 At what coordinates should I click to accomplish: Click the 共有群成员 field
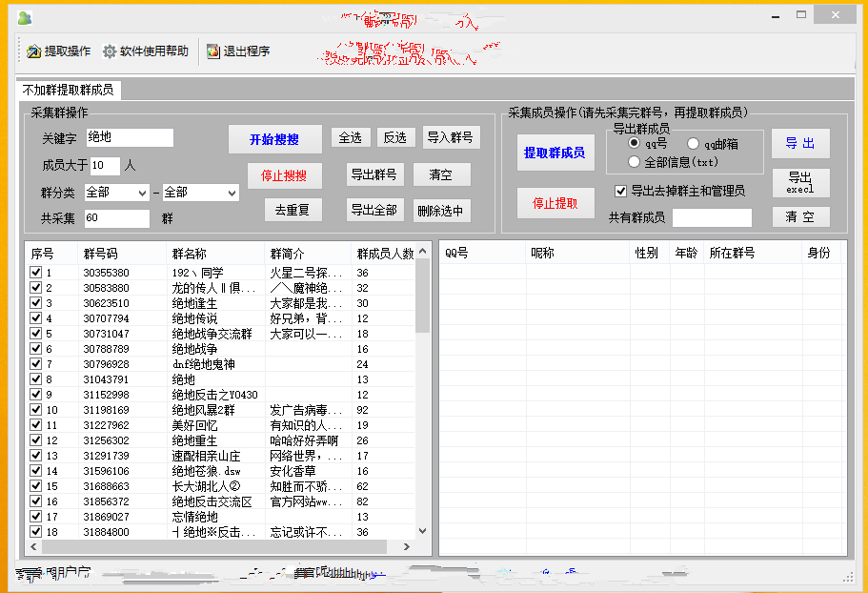click(x=712, y=217)
